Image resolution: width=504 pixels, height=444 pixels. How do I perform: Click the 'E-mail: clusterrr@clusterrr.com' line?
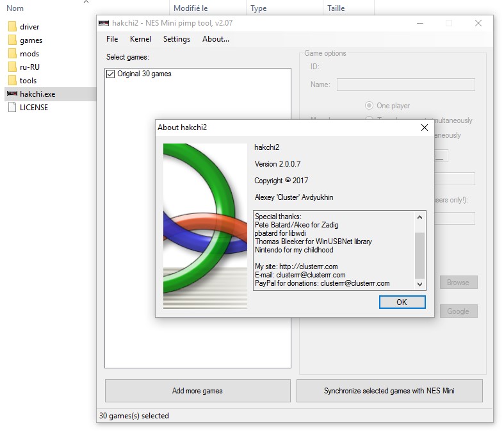[300, 275]
